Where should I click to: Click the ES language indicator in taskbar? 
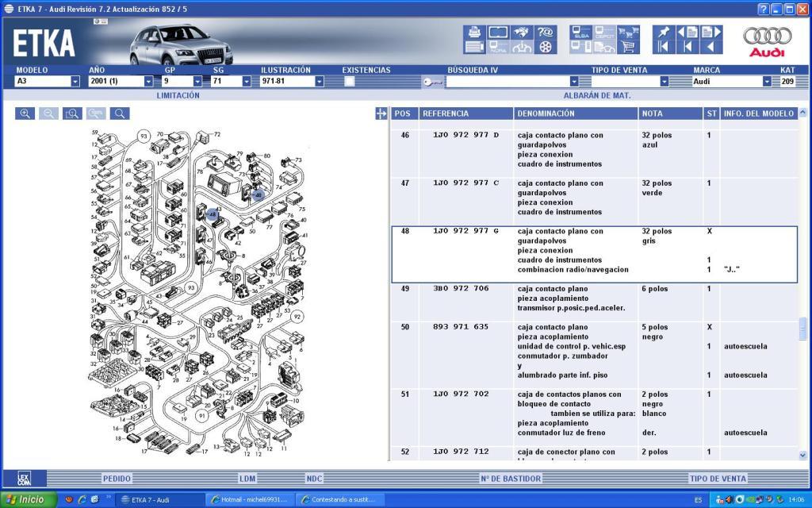(698, 500)
